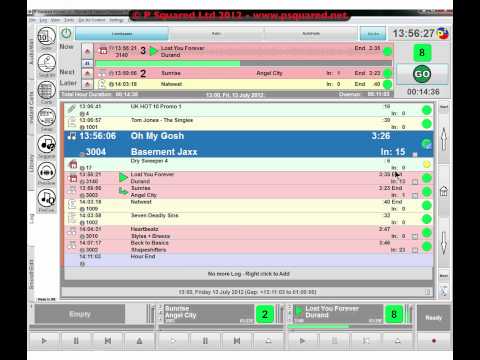Open the Log menu in menu bar

43,20
